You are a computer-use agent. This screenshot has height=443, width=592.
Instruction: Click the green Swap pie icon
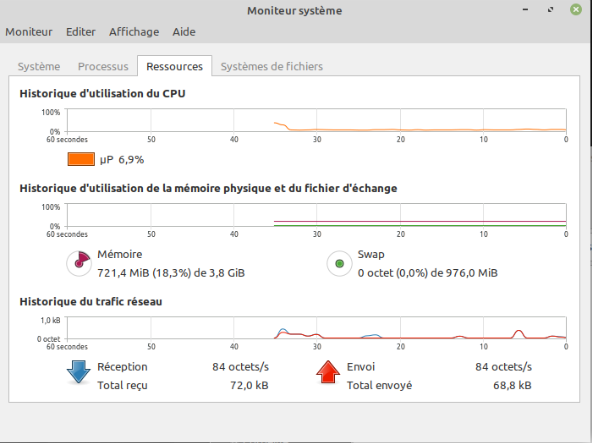point(339,263)
